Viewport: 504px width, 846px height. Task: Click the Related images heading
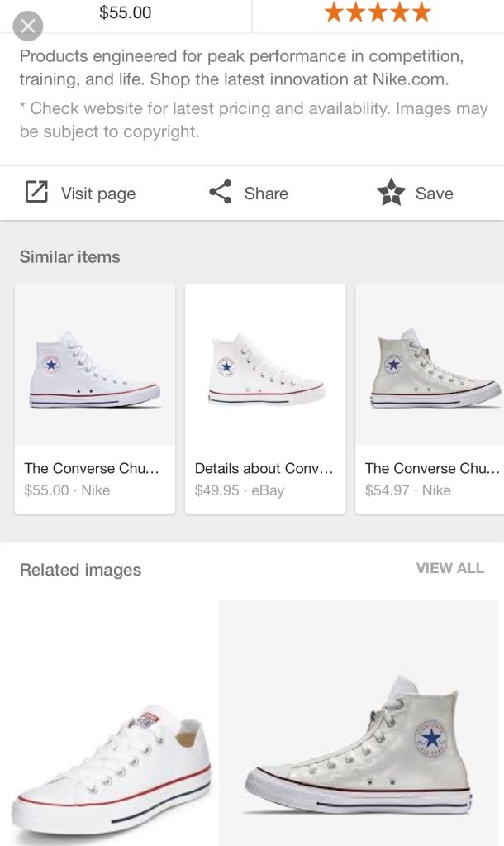pos(80,570)
